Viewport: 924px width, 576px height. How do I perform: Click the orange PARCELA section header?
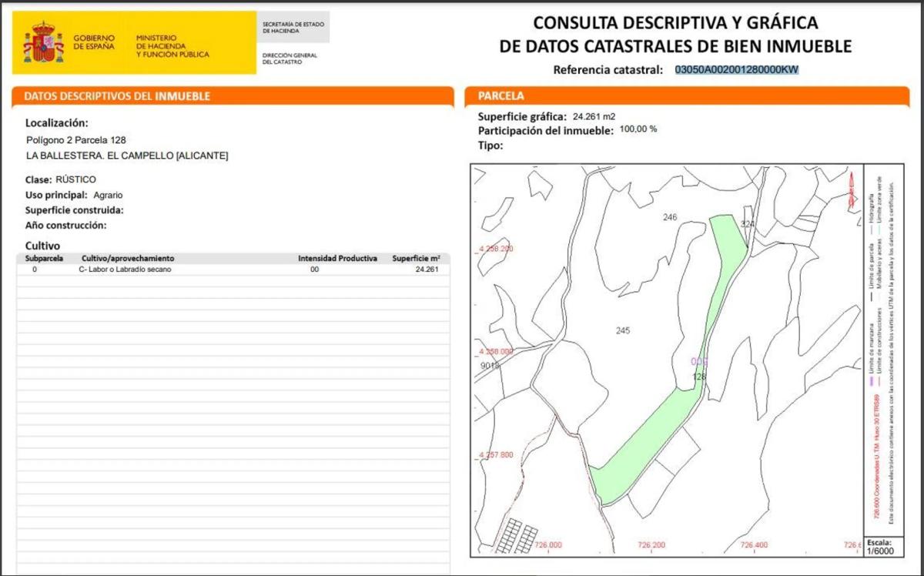coord(500,97)
